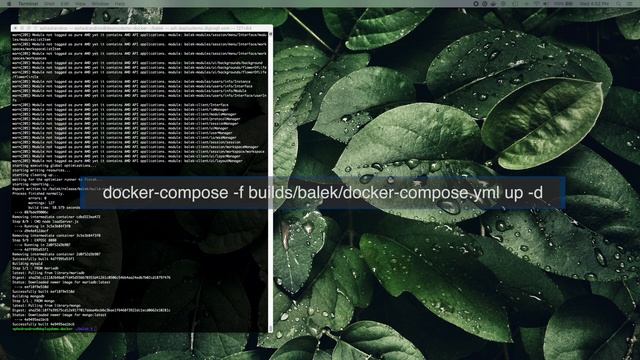Click 'latest: Pulling from library/mongo' line
Screen dimensions: 640x360
(x=47, y=305)
